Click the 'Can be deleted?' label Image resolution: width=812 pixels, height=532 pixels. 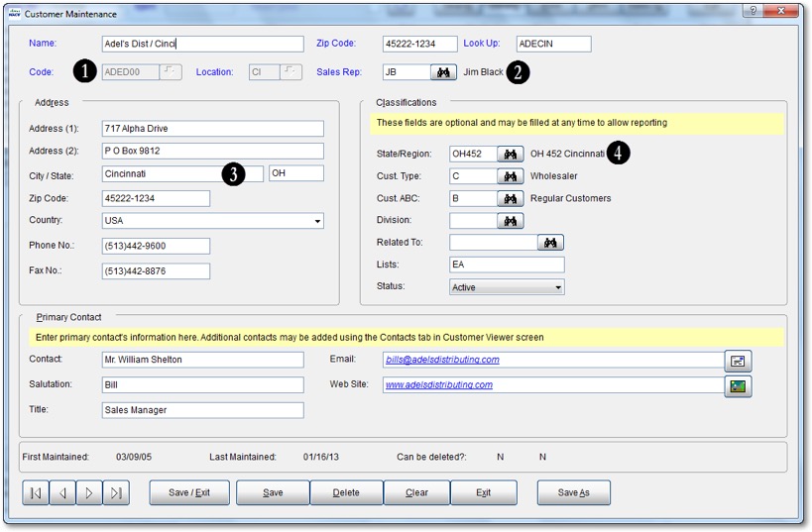(x=431, y=458)
